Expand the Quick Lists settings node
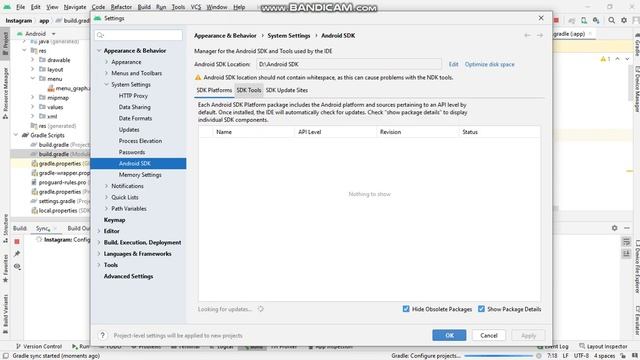 (107, 197)
